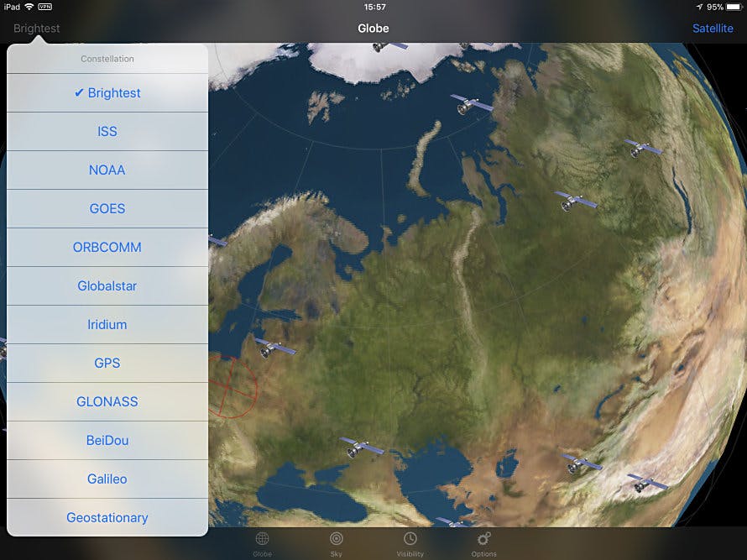Select the ORBCOMM constellation
This screenshot has width=747, height=560.
pos(107,248)
